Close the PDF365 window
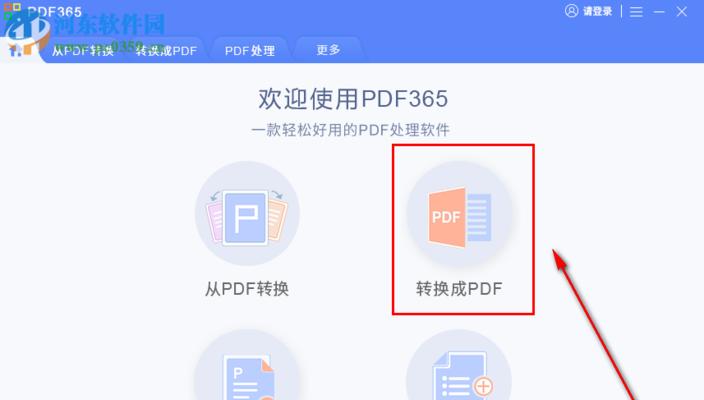 (682, 12)
